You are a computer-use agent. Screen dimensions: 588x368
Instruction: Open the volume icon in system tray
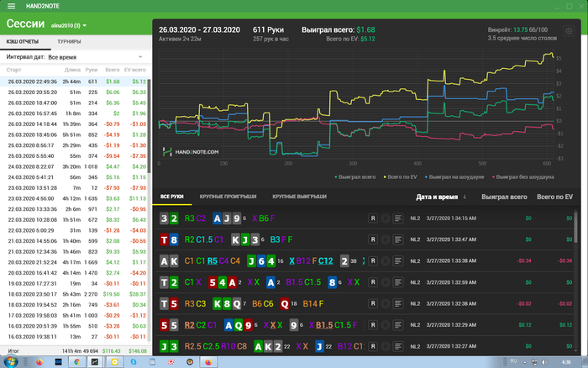coord(544,362)
